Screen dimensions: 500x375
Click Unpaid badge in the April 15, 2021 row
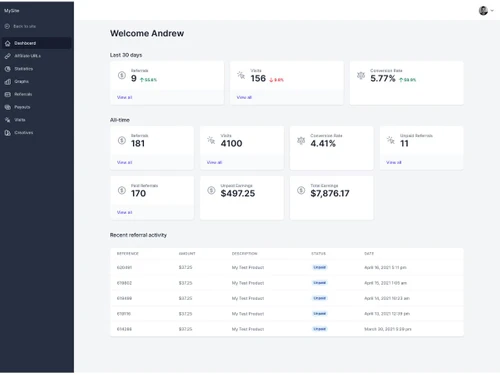coord(320,283)
